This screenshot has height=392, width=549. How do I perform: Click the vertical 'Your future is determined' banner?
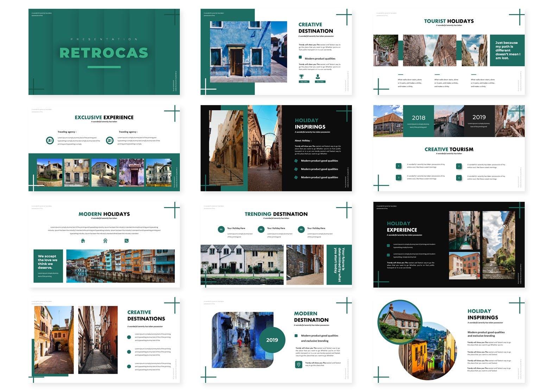[x=339, y=265]
